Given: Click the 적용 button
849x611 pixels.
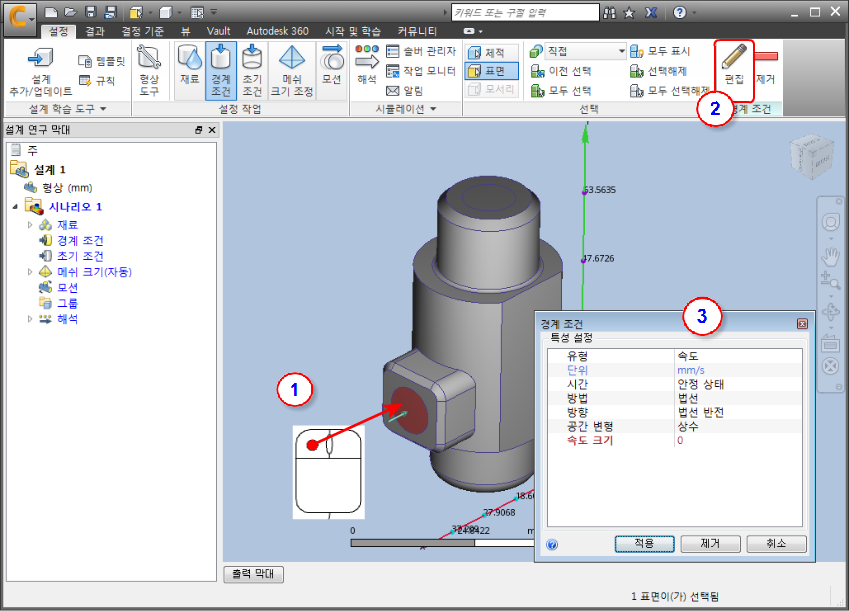Looking at the screenshot, I should pyautogui.click(x=644, y=543).
